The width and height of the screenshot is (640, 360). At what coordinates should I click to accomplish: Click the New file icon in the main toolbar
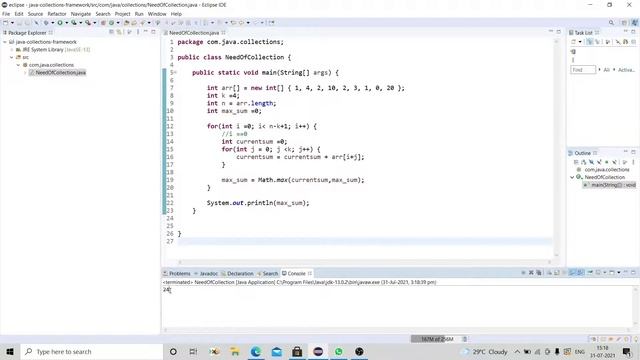point(5,22)
